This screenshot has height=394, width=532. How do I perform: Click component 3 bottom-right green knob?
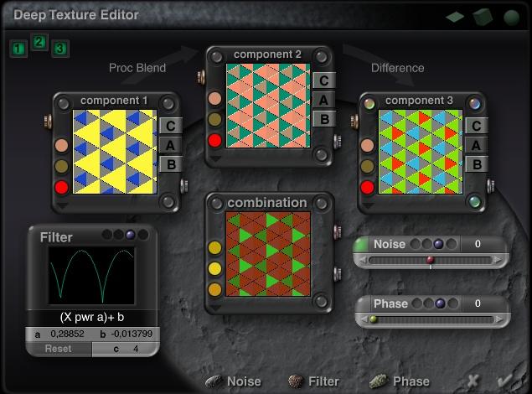click(x=475, y=201)
